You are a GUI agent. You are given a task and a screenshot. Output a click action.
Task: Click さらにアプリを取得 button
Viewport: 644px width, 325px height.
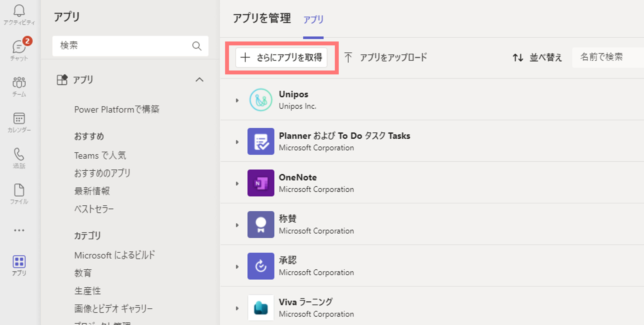(x=281, y=57)
